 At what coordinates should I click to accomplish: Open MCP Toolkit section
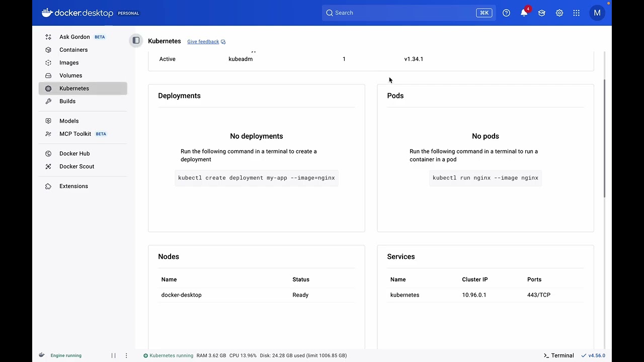pos(83,134)
